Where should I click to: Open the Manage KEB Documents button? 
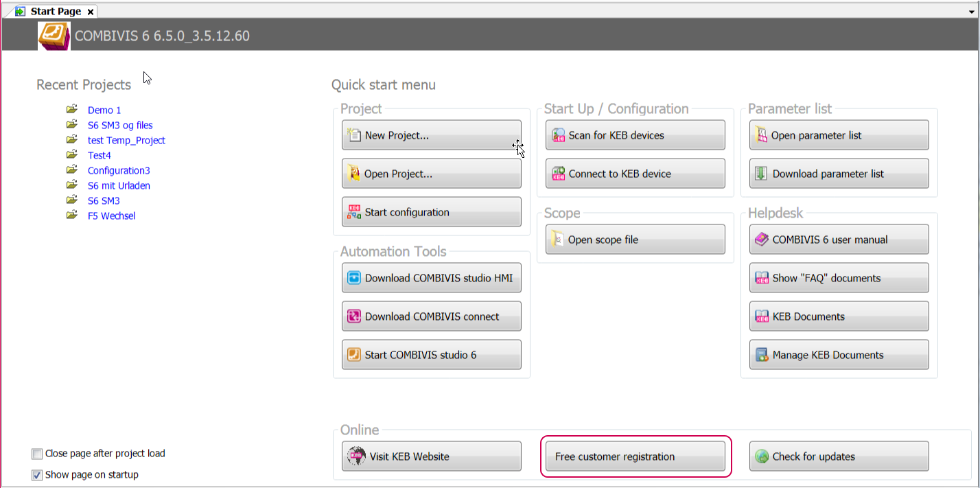click(x=839, y=355)
